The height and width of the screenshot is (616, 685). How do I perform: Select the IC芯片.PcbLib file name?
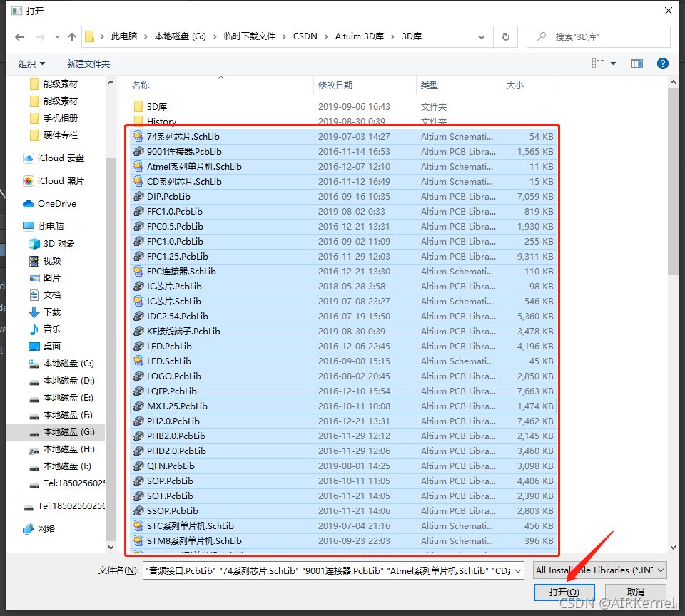pos(174,287)
